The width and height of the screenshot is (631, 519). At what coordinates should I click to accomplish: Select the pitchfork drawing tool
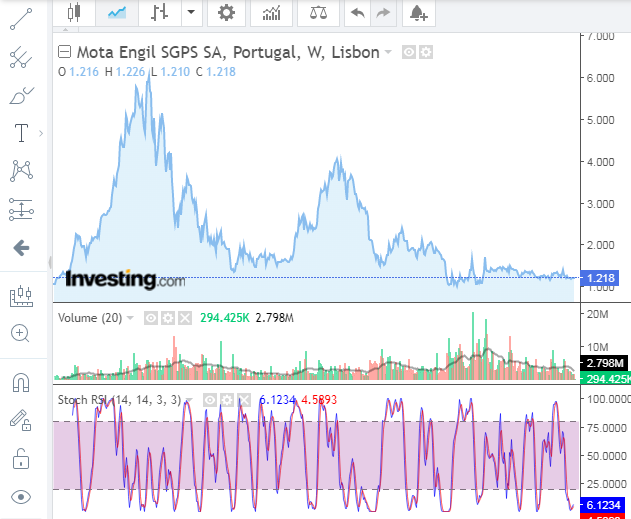coord(21,57)
